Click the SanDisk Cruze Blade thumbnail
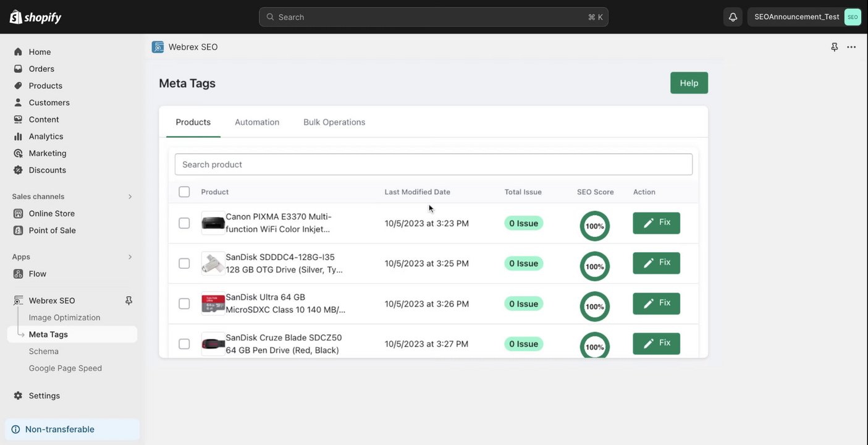 (x=213, y=344)
